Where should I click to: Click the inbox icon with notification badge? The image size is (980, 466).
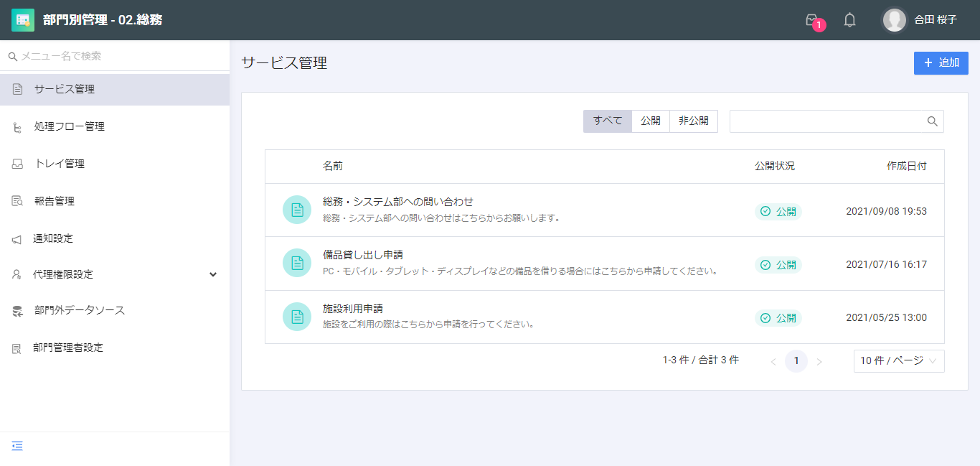tap(812, 20)
